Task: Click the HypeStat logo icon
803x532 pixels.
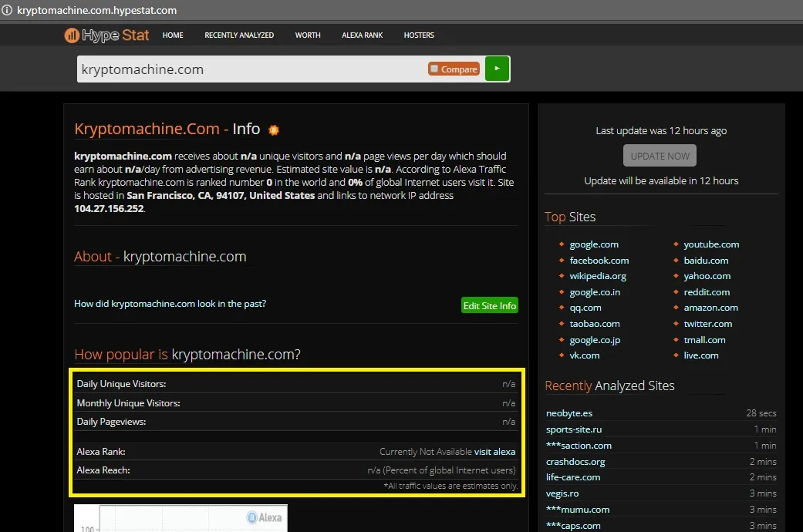Action: tap(71, 35)
